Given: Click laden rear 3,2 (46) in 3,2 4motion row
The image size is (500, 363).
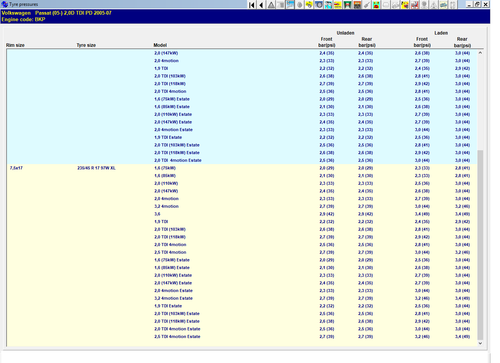Looking at the screenshot, I should tap(462, 206).
